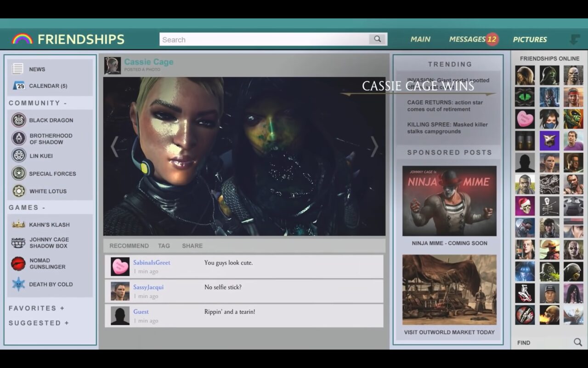The width and height of the screenshot is (588, 368).
Task: Select the Lin Kuei community icon
Action: pos(19,155)
